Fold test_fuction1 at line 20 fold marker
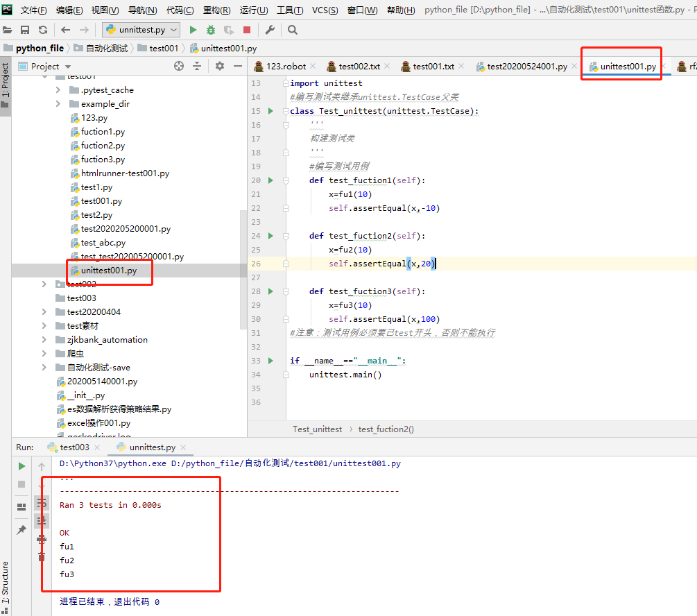This screenshot has height=616, width=697. click(286, 180)
